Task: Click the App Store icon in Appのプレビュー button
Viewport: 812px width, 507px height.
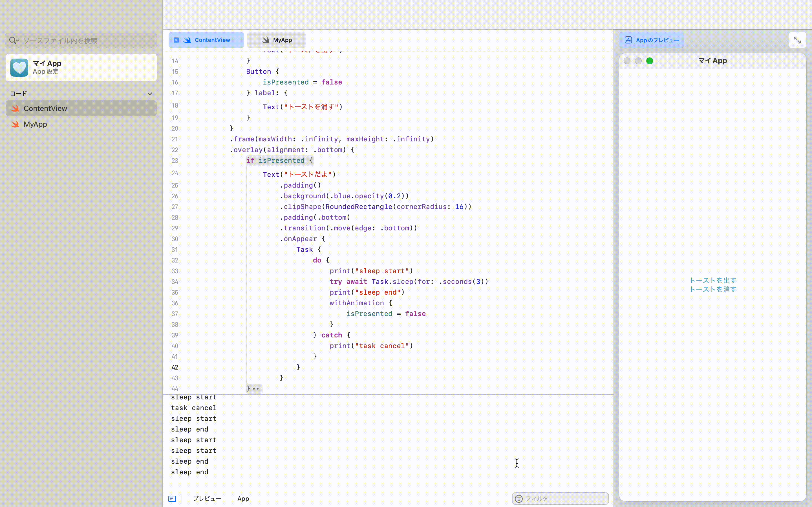Action: (x=628, y=39)
